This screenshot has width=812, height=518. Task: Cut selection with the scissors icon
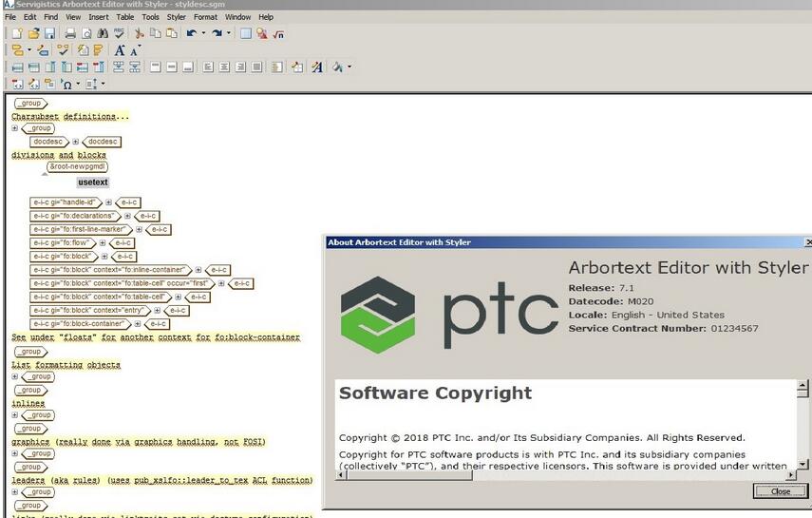pos(139,33)
